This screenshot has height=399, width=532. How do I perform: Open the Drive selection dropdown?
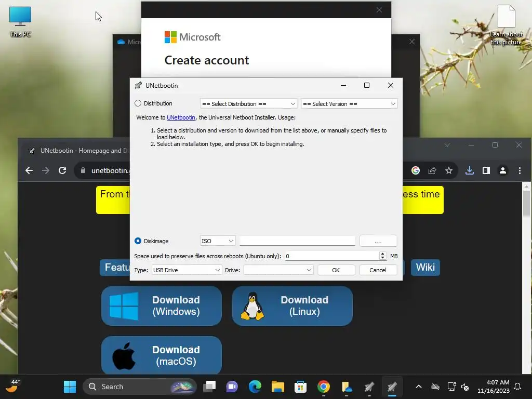pos(278,270)
